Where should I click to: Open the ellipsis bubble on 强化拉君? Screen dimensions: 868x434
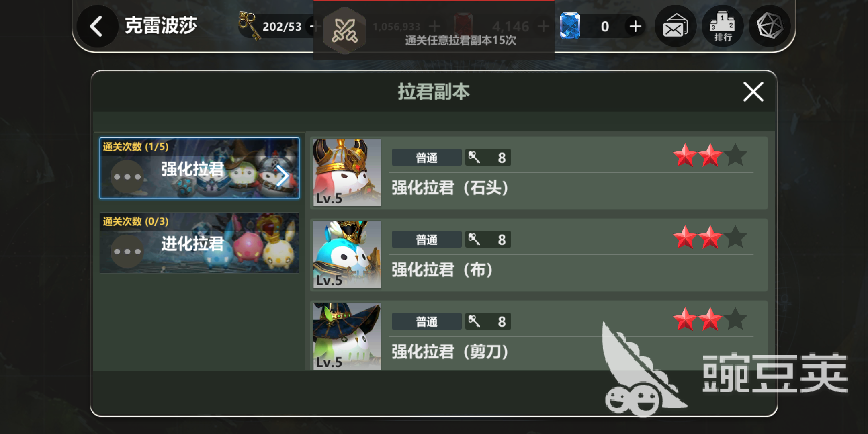(x=127, y=177)
